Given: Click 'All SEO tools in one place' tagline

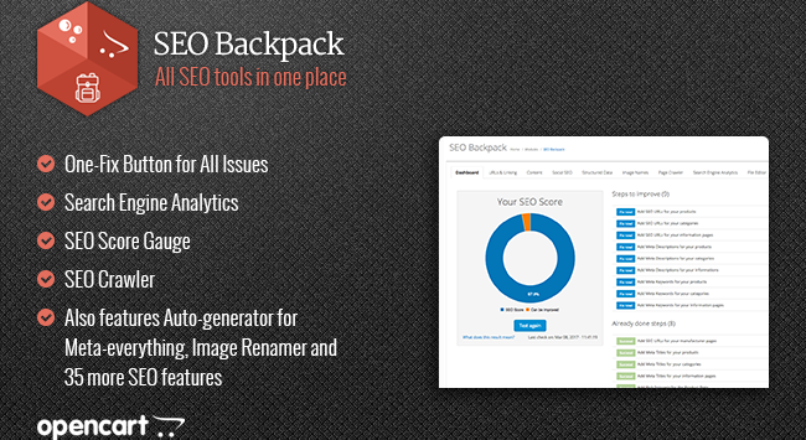Looking at the screenshot, I should coord(251,78).
